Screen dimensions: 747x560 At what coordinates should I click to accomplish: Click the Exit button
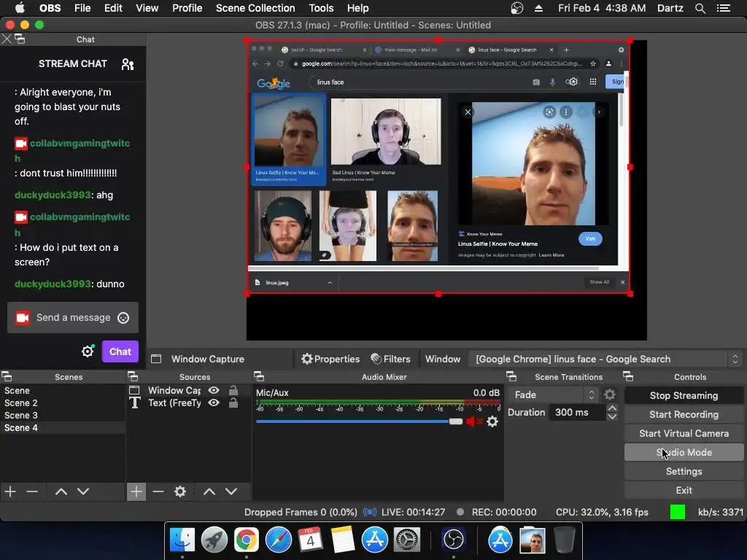coord(684,491)
